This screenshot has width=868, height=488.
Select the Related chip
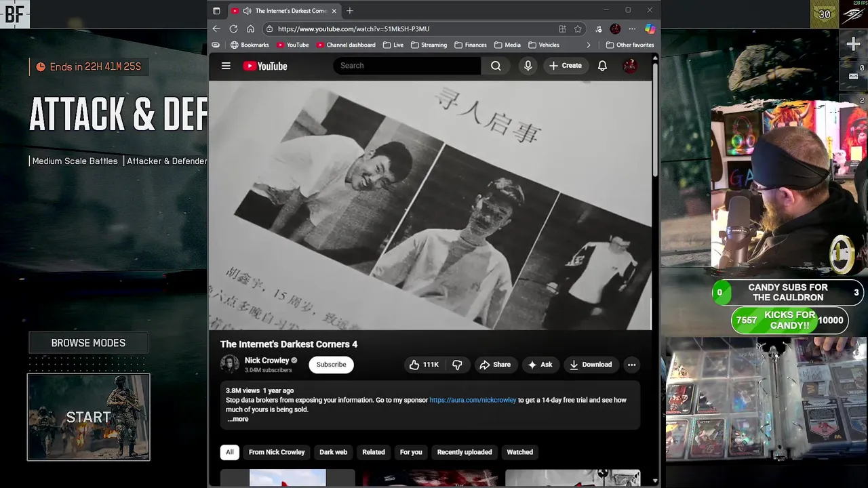click(x=373, y=452)
